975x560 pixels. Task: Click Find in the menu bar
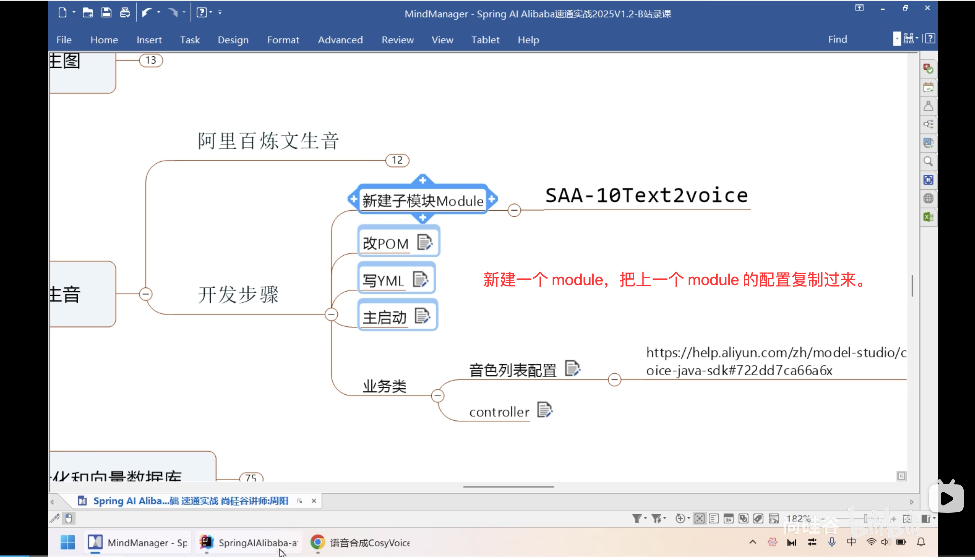(837, 39)
